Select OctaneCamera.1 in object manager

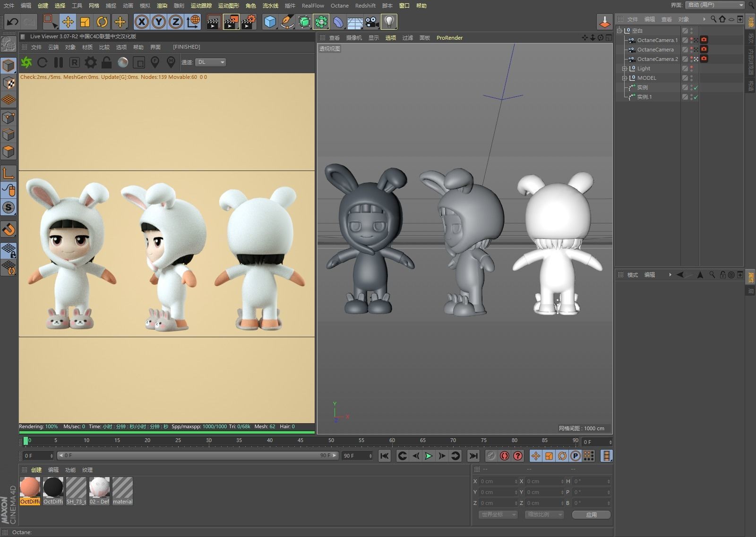click(x=657, y=40)
